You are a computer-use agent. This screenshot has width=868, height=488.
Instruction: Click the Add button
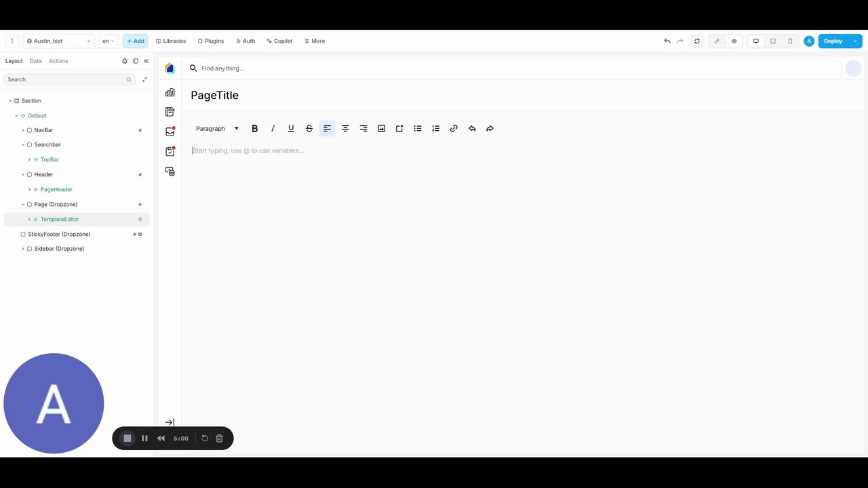136,41
